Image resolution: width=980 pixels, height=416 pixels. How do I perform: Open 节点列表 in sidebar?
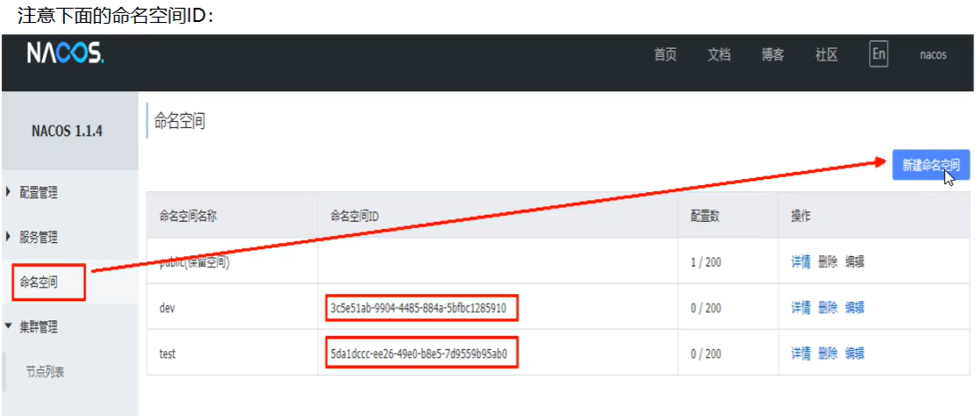tap(45, 371)
